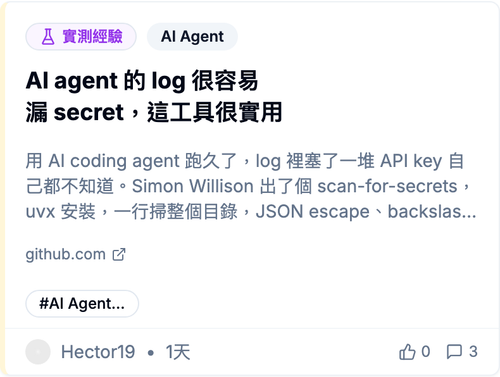Click the like count number 0
The image size is (500, 377).
point(426,352)
